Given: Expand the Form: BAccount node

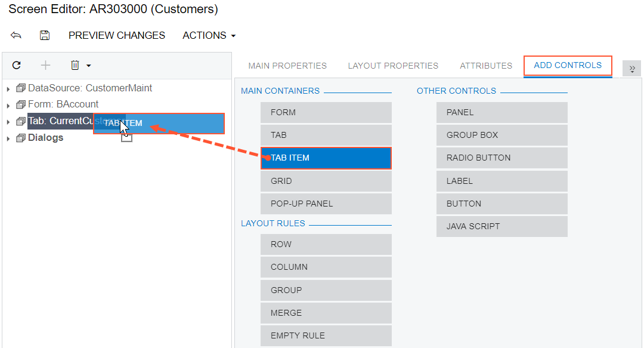Looking at the screenshot, I should point(8,105).
